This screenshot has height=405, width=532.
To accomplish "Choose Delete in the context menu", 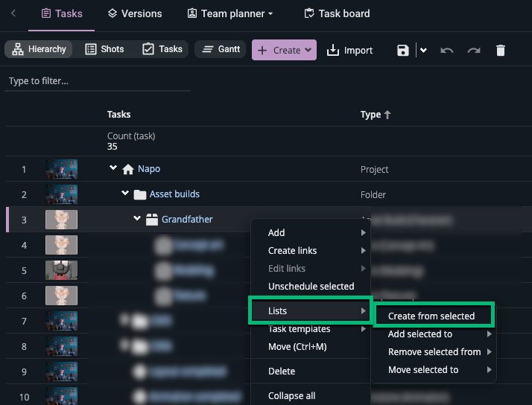I will click(311, 371).
